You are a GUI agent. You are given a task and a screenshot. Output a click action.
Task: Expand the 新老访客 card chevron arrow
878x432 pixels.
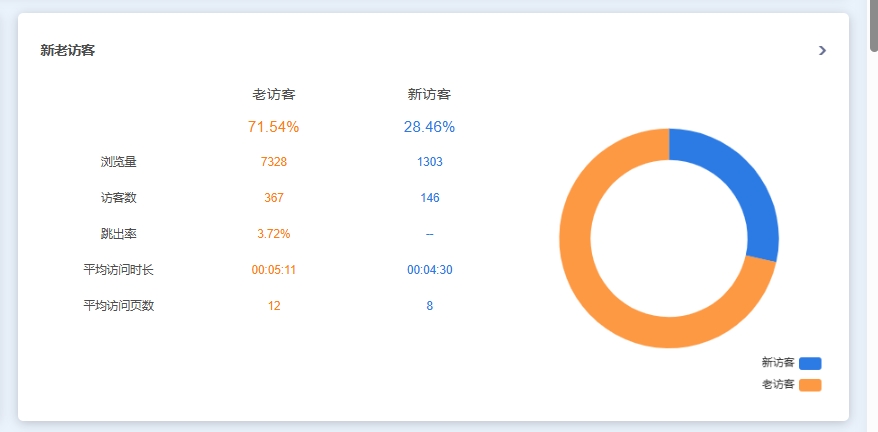pyautogui.click(x=822, y=50)
